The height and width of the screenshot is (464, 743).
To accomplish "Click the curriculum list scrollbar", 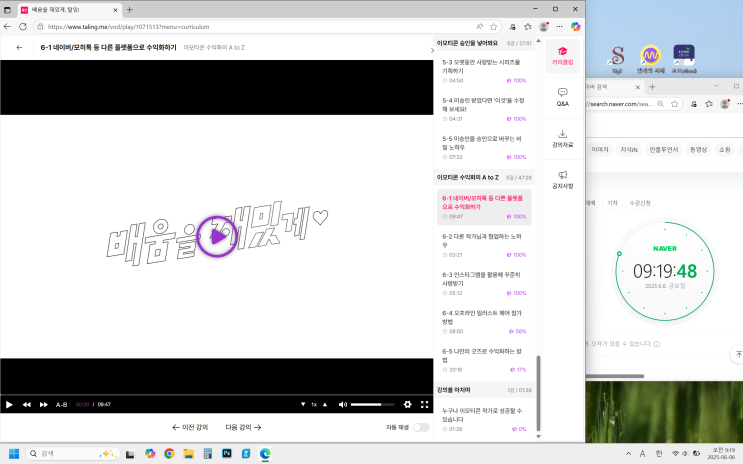I will (x=538, y=393).
